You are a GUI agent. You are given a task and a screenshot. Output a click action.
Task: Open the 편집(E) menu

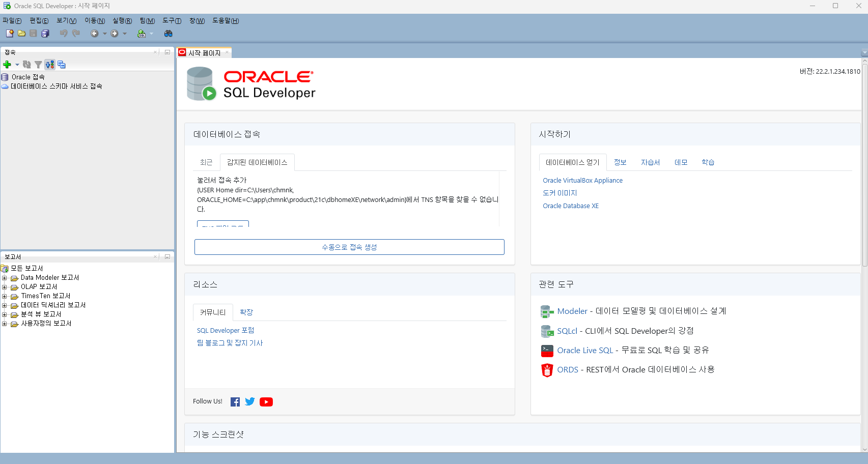(x=39, y=21)
